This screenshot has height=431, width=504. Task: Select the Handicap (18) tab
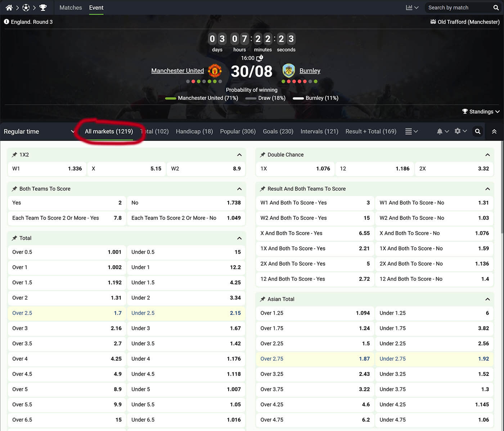194,132
